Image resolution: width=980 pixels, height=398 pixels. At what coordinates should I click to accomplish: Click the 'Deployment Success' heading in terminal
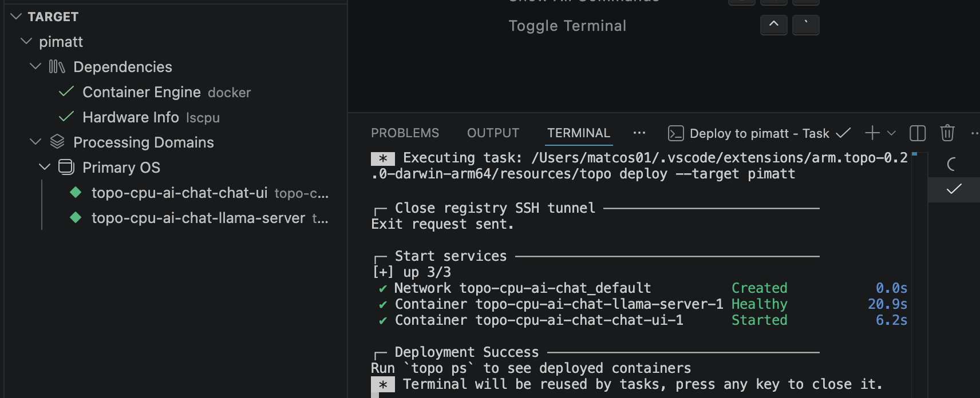467,352
